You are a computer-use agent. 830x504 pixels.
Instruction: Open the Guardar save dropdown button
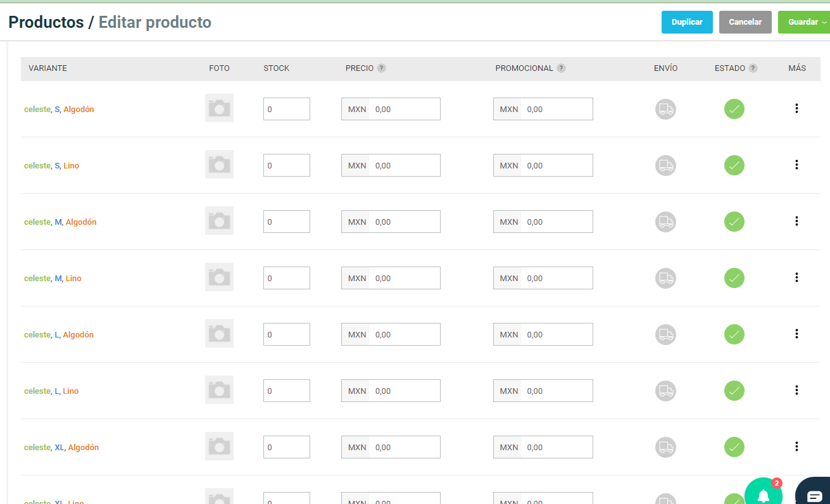[804, 22]
